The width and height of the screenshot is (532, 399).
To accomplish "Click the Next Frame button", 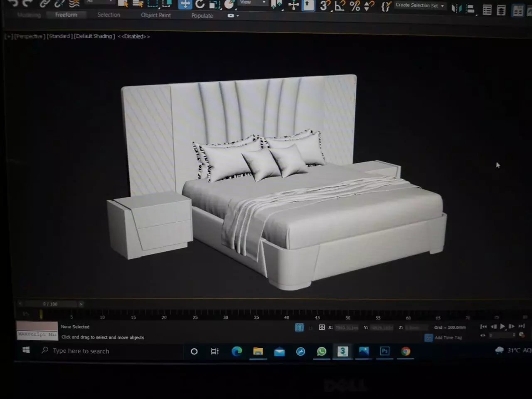I will 512,327.
